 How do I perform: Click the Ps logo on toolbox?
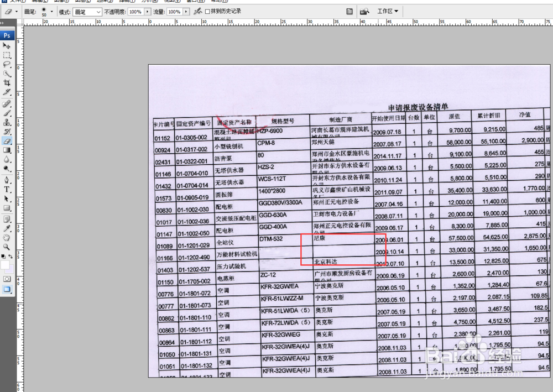click(x=7, y=35)
